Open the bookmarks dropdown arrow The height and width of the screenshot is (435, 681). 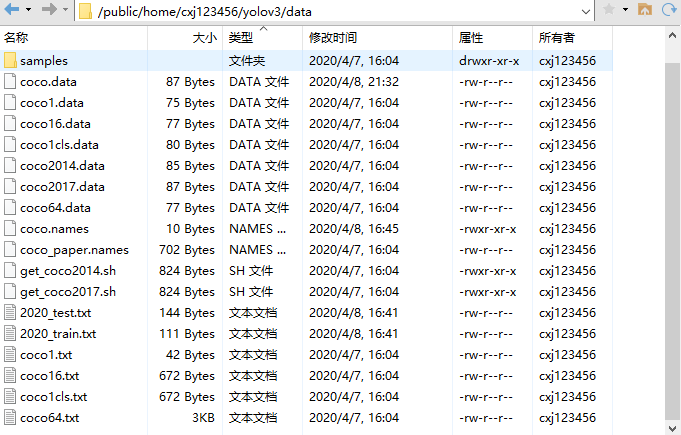click(x=625, y=9)
